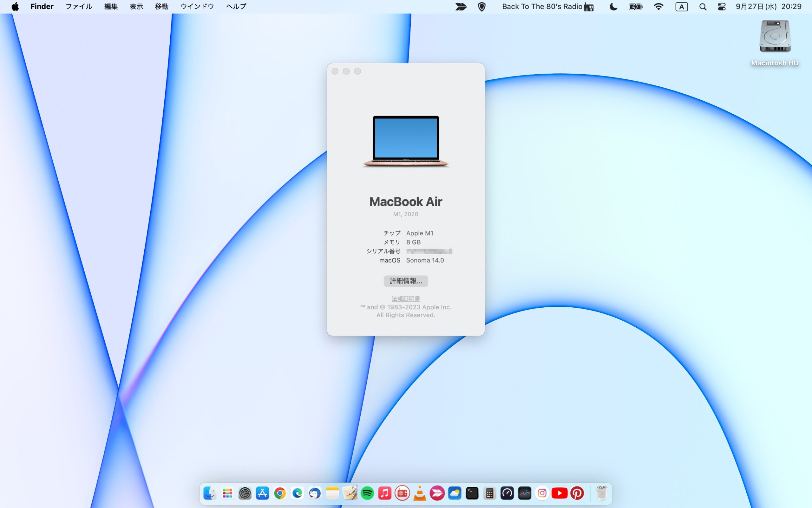Open Thunderbird mail in the Dock
The width and height of the screenshot is (812, 508).
click(x=315, y=493)
